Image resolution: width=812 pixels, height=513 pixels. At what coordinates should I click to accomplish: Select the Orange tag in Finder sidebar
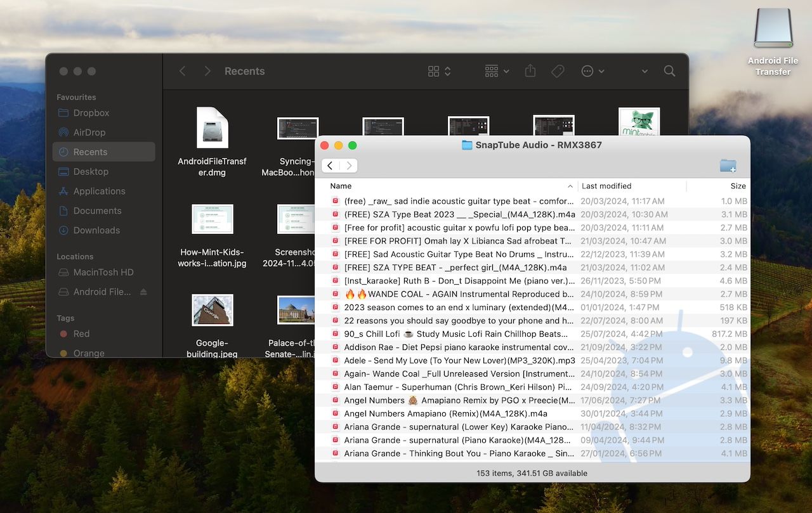104,353
